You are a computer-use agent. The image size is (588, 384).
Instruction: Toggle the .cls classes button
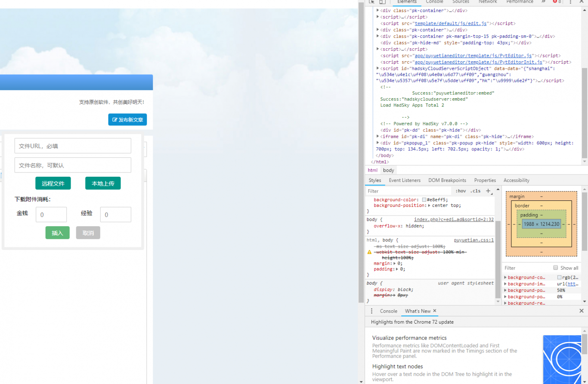click(475, 191)
